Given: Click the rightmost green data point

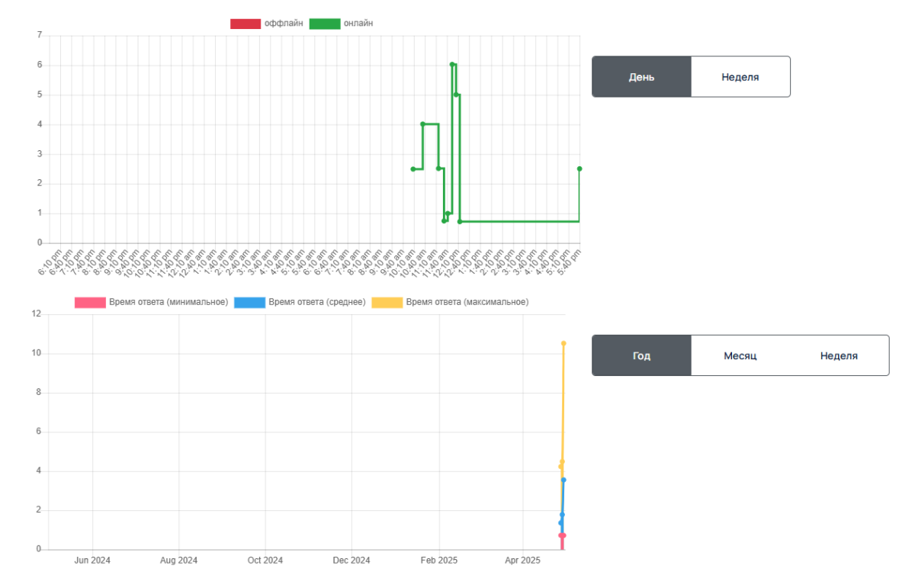Looking at the screenshot, I should click(x=579, y=167).
